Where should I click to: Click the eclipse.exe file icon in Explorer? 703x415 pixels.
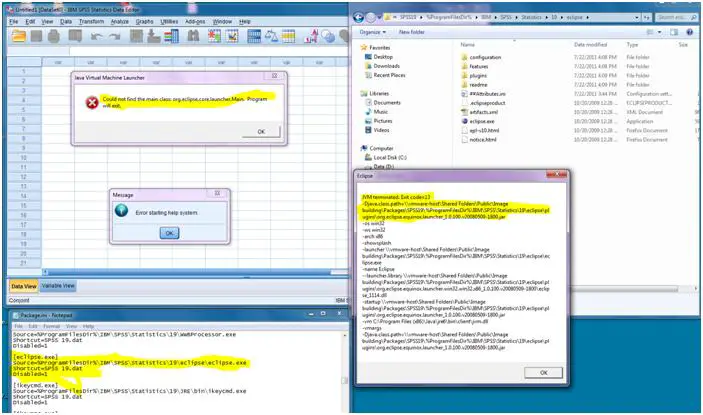click(465, 121)
